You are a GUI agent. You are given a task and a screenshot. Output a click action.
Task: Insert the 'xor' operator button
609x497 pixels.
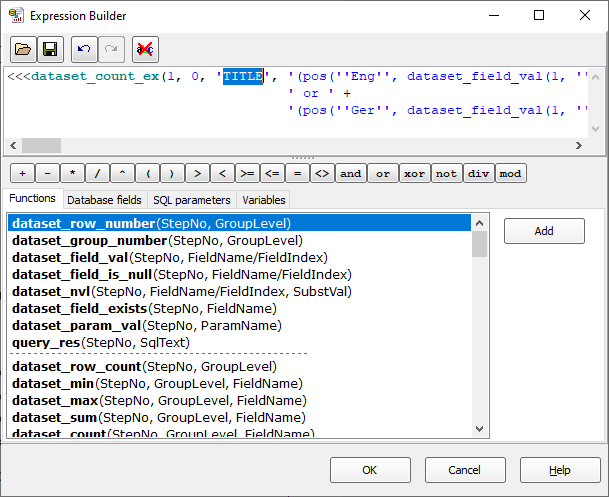414,173
